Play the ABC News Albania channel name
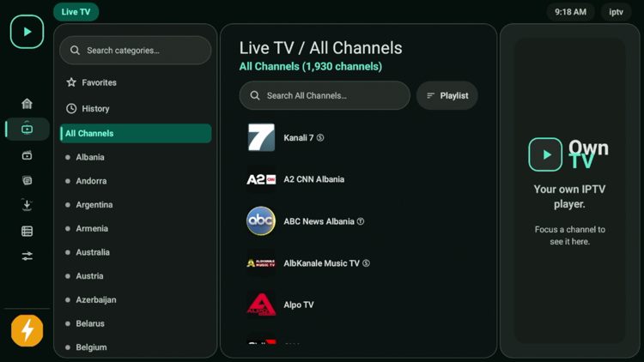Viewport: 644px width, 362px height. coord(319,221)
